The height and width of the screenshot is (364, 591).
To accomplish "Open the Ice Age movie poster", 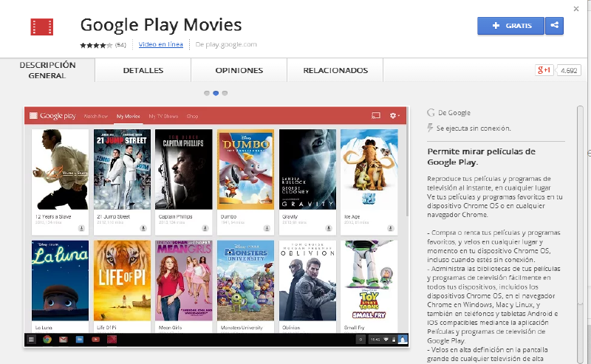I will pyautogui.click(x=369, y=169).
